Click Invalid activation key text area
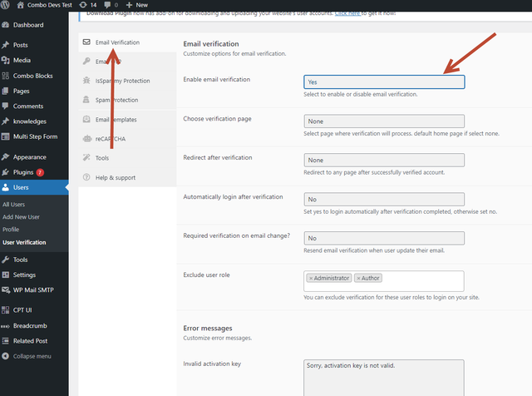 click(384, 378)
